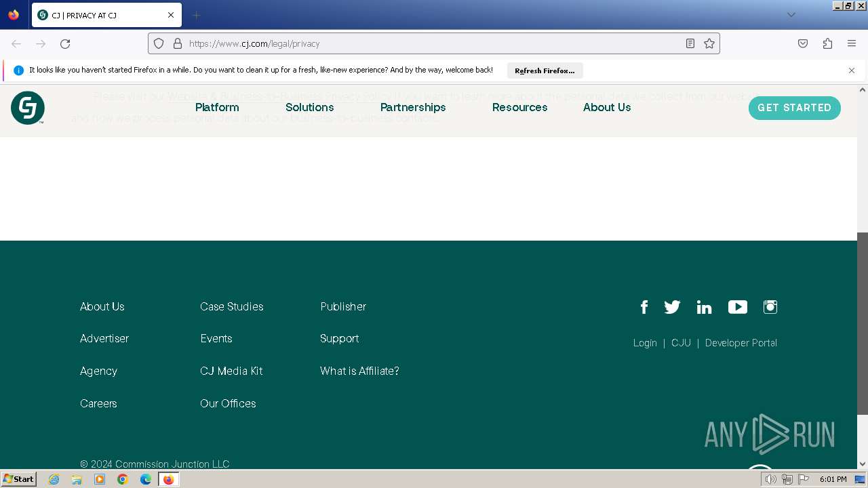Open Case Studies footer link
This screenshot has height=488, width=868.
pyautogui.click(x=232, y=306)
